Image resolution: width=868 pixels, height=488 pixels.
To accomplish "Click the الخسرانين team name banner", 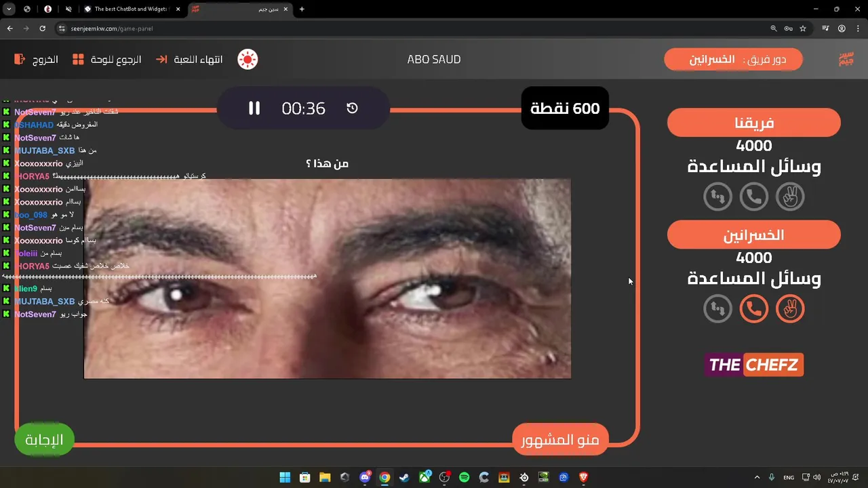I will (754, 235).
